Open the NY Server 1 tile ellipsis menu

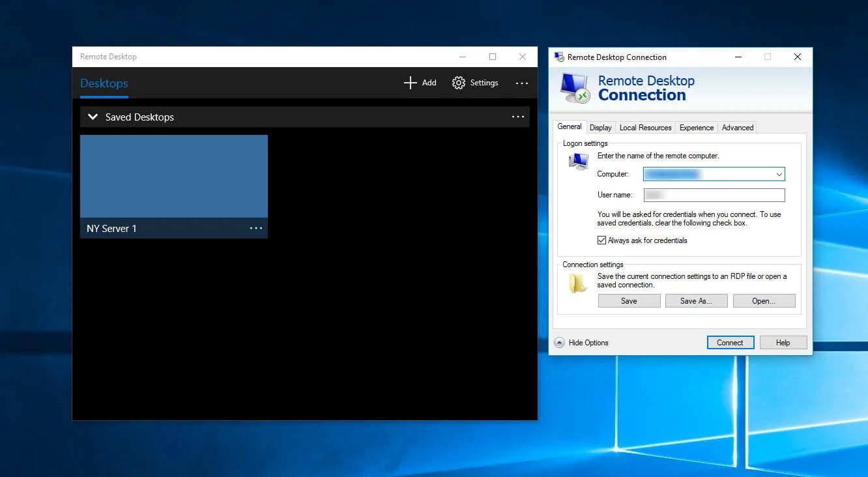pyautogui.click(x=256, y=228)
